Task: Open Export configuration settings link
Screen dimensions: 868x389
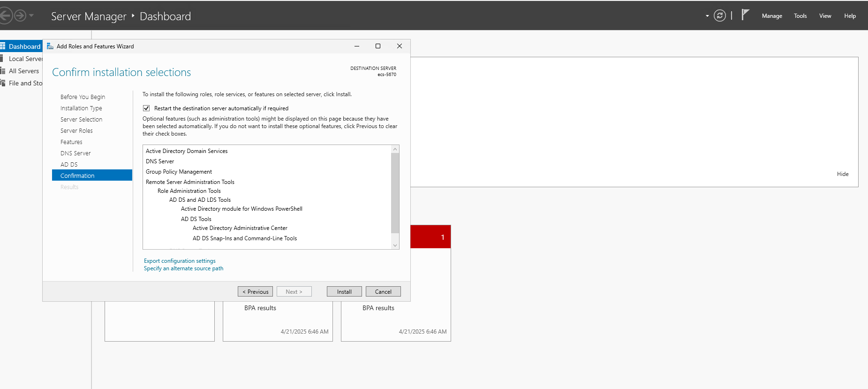Action: [x=180, y=261]
